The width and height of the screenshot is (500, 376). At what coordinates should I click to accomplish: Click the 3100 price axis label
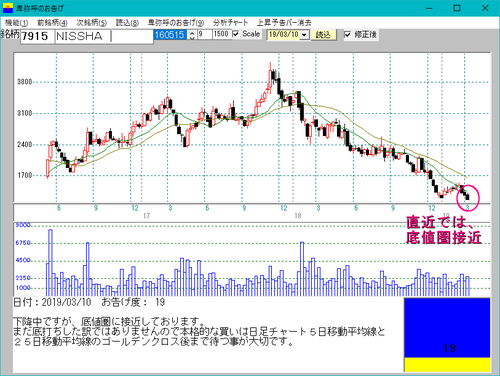pyautogui.click(x=25, y=113)
